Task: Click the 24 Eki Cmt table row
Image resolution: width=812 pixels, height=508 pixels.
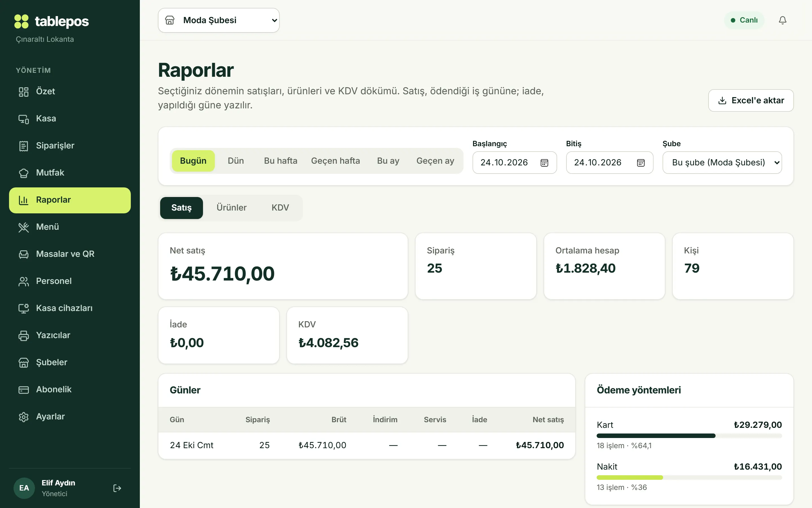Action: click(x=367, y=446)
